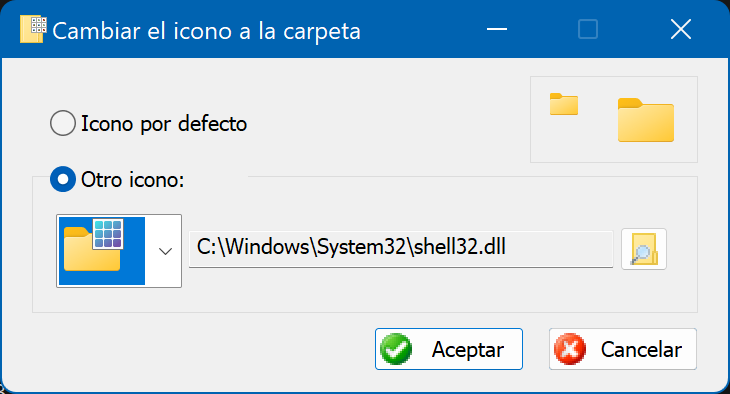
Task: Click the title "Cambiar el icono a la carpeta"
Action: click(206, 31)
